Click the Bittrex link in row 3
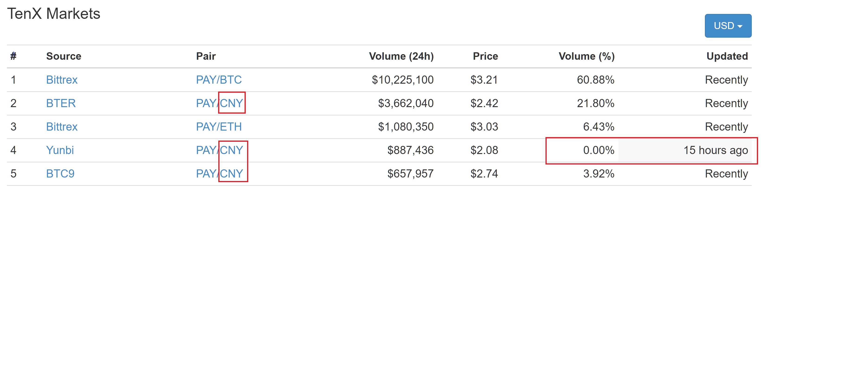The image size is (868, 365). (x=62, y=127)
